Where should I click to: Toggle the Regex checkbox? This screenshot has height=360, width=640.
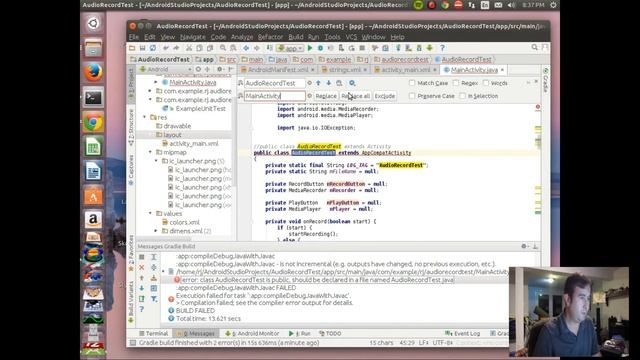pyautogui.click(x=456, y=83)
